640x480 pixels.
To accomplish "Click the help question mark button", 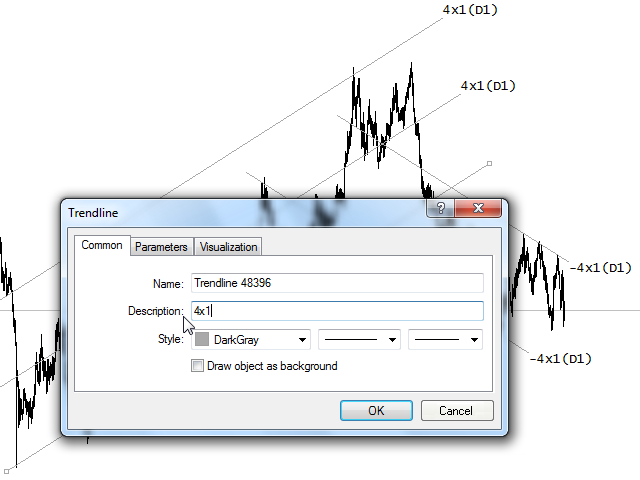I will pos(441,208).
